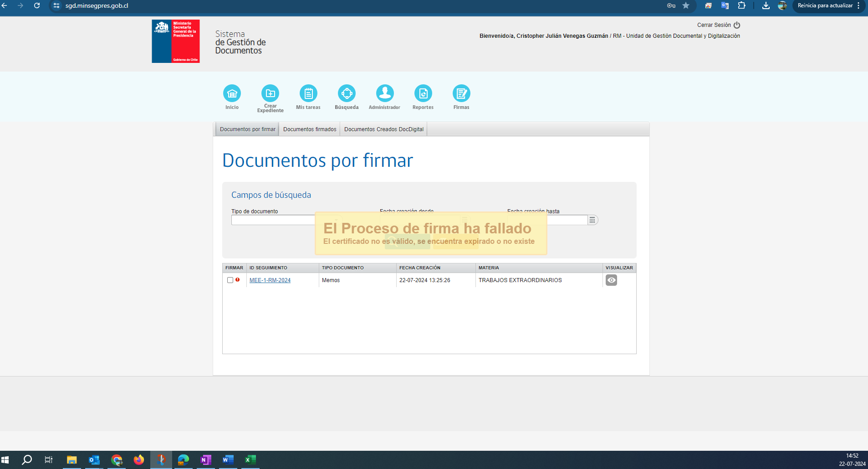Open the Administrador icon
Viewport: 868px width, 469px height.
[x=385, y=93]
